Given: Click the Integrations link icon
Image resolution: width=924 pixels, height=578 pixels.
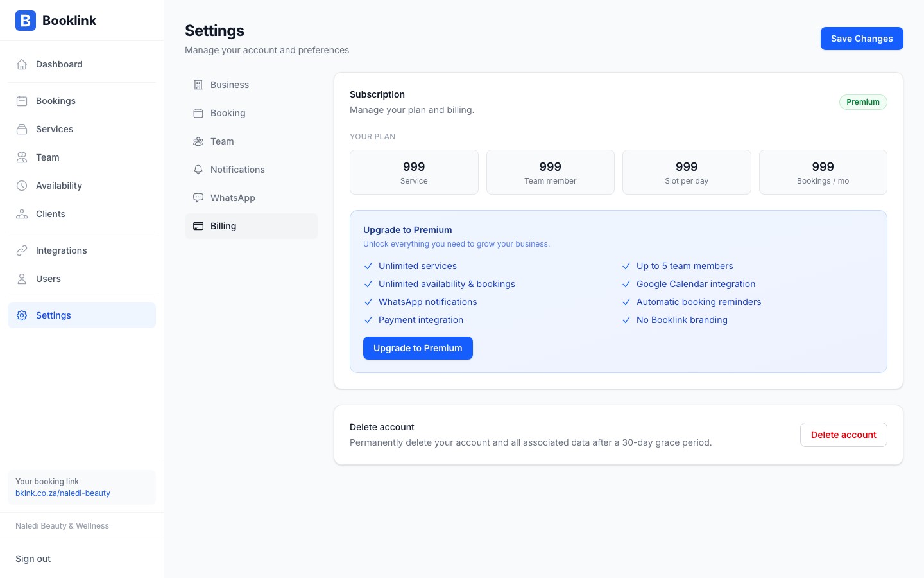Looking at the screenshot, I should (x=22, y=250).
